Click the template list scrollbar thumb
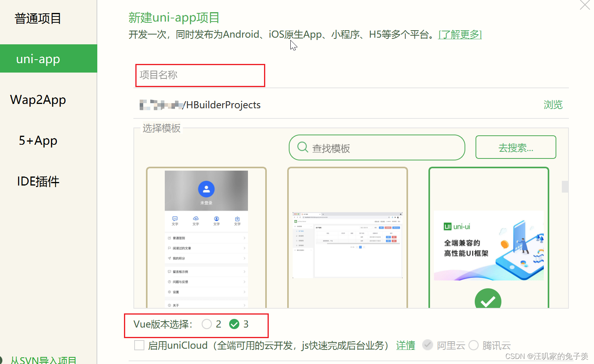The width and height of the screenshot is (594, 364). click(565, 187)
